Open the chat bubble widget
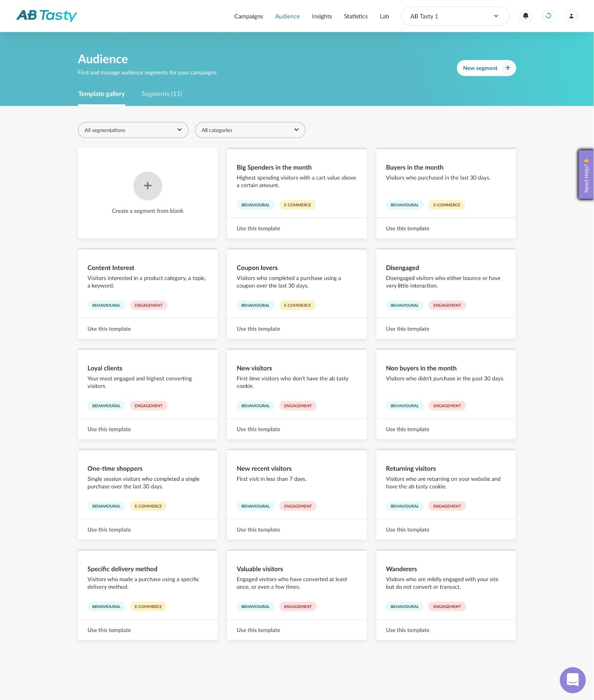Viewport: 594px width, 700px height. tap(572, 680)
